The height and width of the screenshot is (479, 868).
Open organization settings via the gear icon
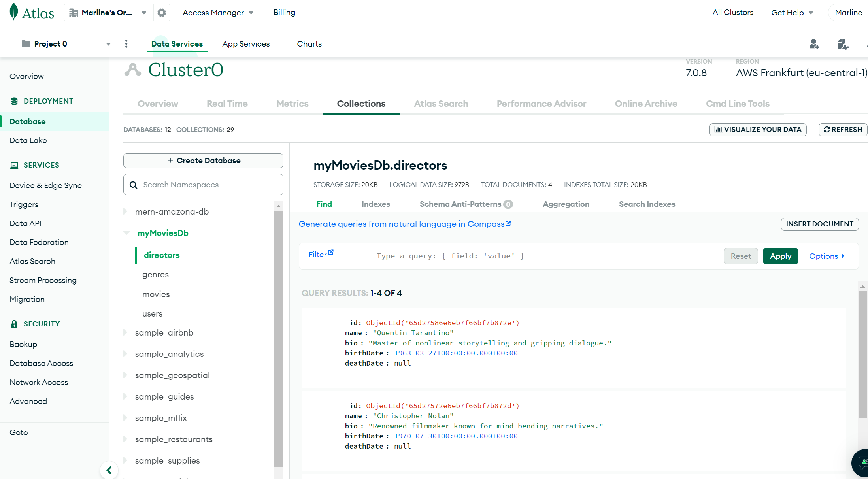[x=162, y=12]
